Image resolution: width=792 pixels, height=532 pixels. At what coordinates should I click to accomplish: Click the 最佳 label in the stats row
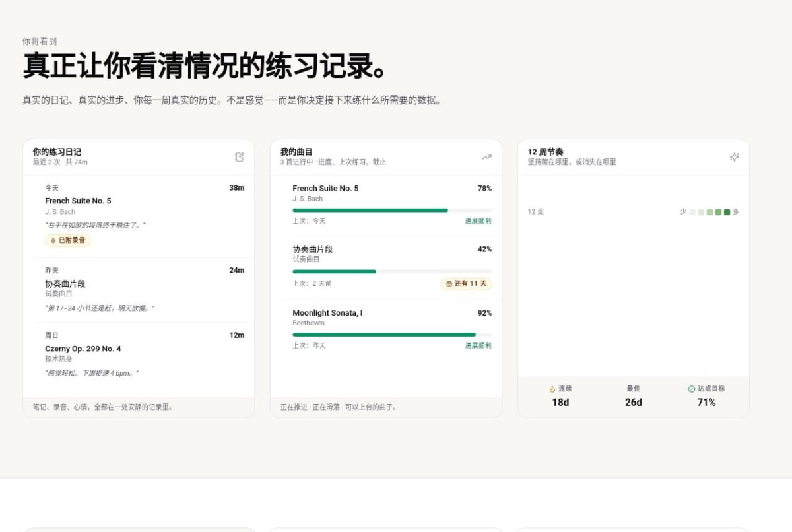point(634,389)
